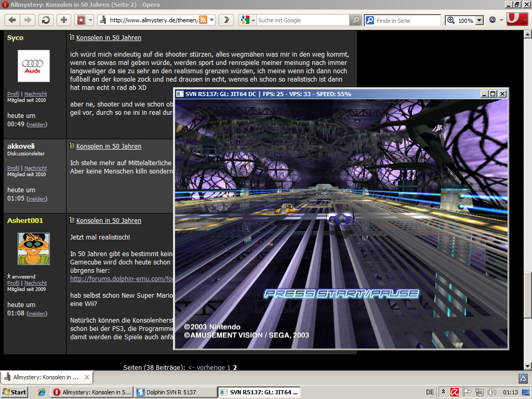The image size is (532, 399).
Task: Click the magnifier search submit icon
Action: pyautogui.click(x=355, y=20)
